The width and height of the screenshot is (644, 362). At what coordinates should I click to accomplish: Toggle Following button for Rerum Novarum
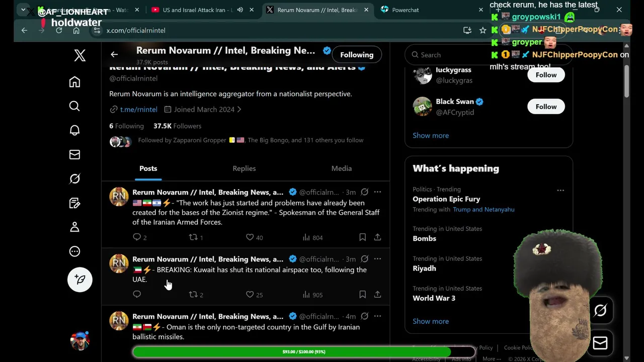(x=357, y=54)
